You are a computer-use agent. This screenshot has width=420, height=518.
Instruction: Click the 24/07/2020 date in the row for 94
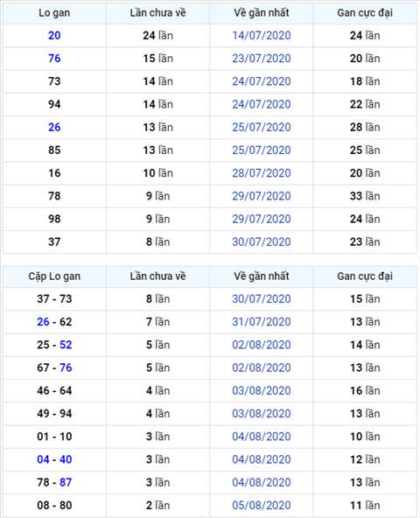pyautogui.click(x=261, y=104)
